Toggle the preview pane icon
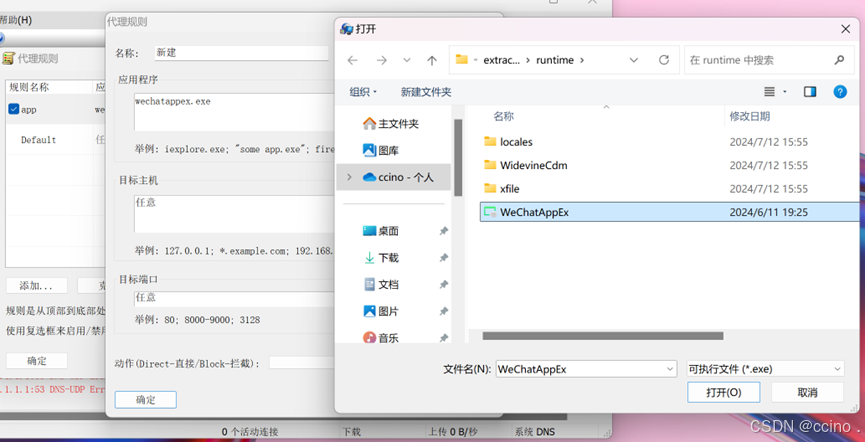Viewport: 865px width, 442px height. (x=810, y=92)
